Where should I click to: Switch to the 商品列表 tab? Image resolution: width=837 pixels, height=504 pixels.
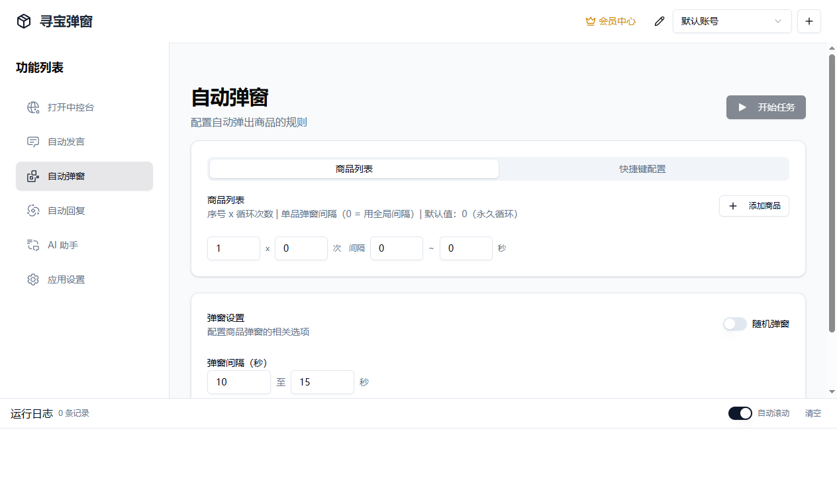click(x=354, y=169)
